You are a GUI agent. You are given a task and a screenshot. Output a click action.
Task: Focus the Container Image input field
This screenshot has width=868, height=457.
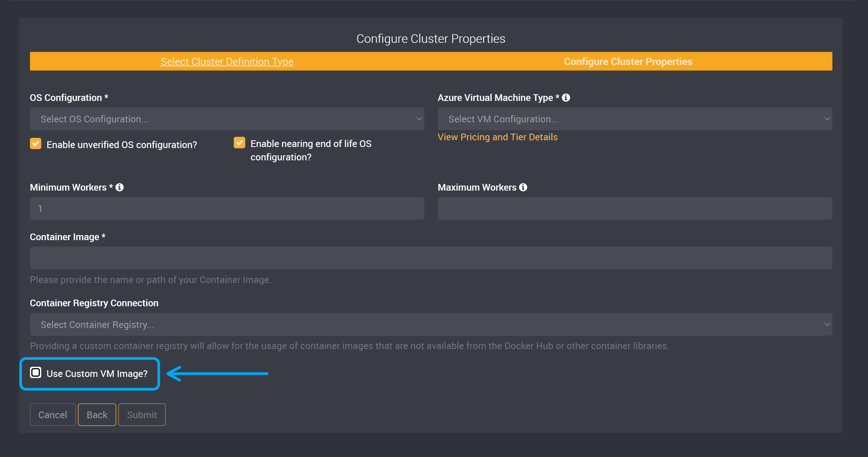[431, 258]
